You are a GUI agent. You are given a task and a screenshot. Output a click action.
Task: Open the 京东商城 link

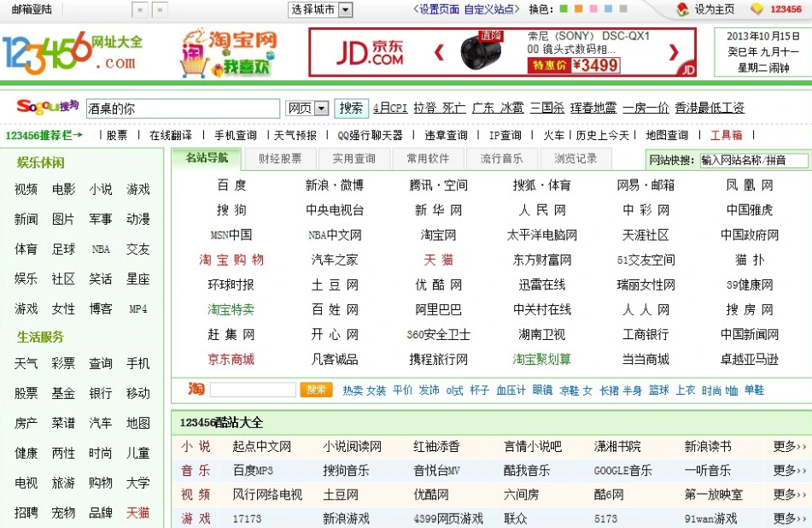231,359
